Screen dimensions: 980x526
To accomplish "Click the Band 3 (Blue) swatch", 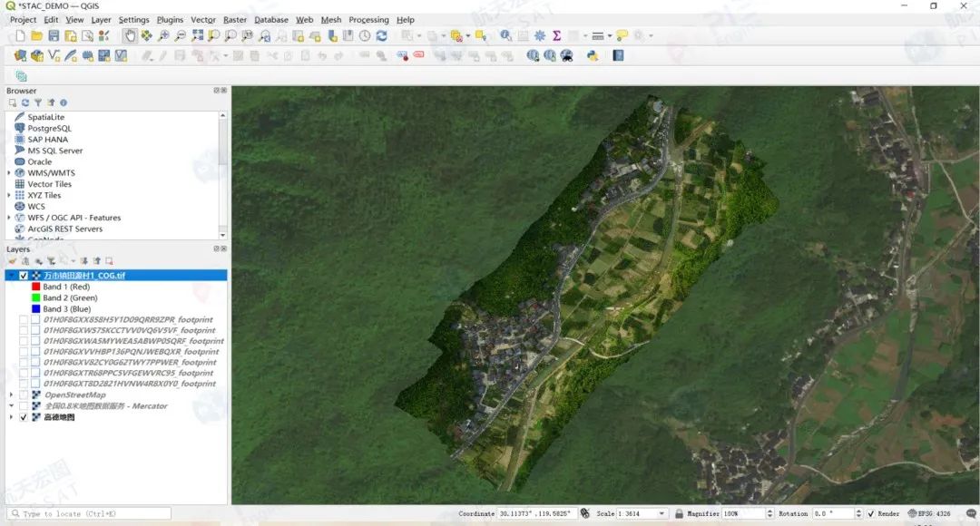I will [36, 309].
